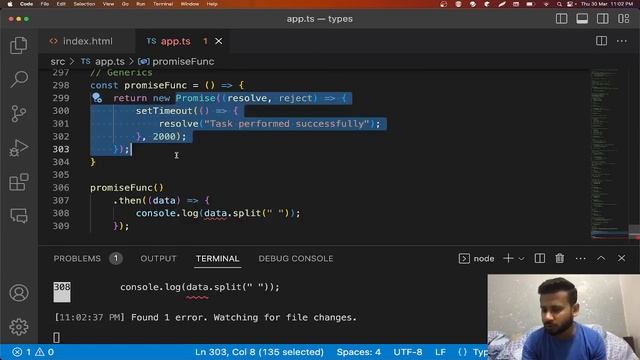Toggle bottom panel layout icon

pyautogui.click(x=582, y=19)
